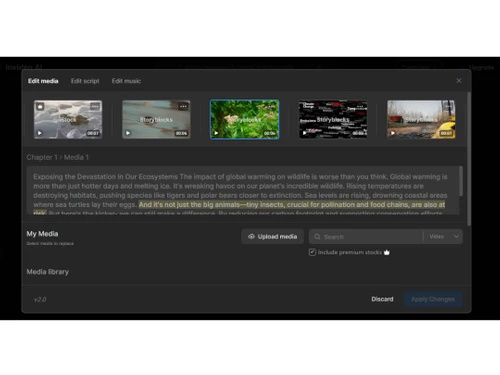
Task: Click Chapter 1 in the breadcrumb
Action: 42,157
